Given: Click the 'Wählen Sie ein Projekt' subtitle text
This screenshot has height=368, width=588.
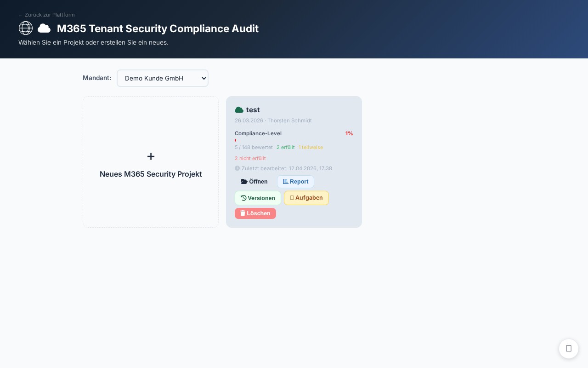Looking at the screenshot, I should pos(93,42).
